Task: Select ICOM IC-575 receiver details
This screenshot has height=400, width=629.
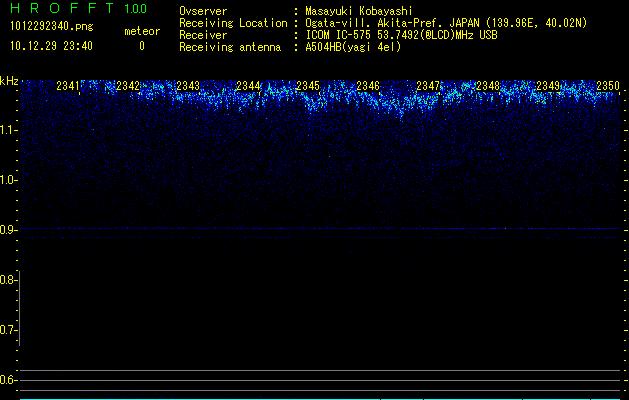Action: [401, 35]
